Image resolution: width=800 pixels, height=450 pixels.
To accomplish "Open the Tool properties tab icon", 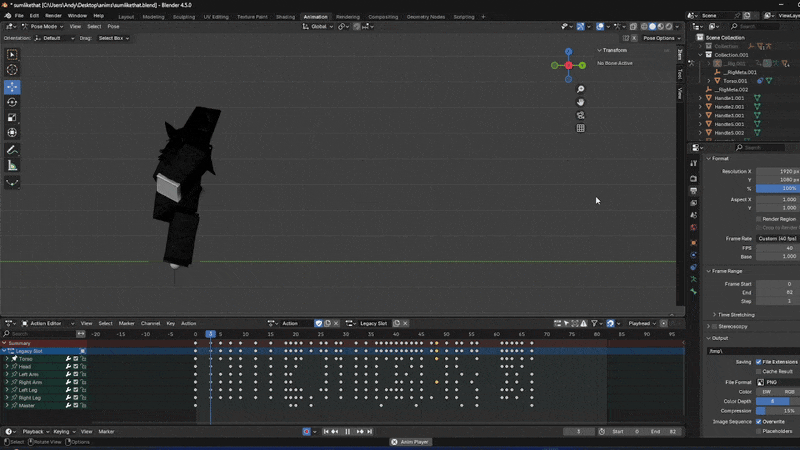I will [x=693, y=163].
